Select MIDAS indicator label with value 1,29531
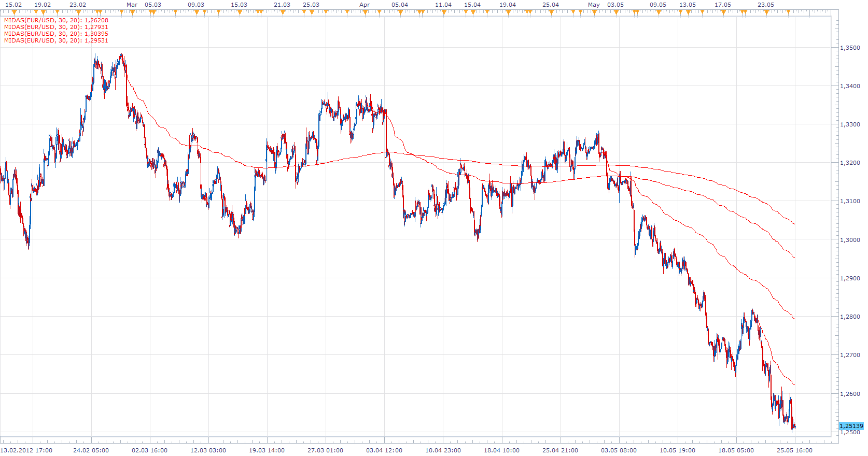This screenshot has width=868, height=456. [x=56, y=40]
